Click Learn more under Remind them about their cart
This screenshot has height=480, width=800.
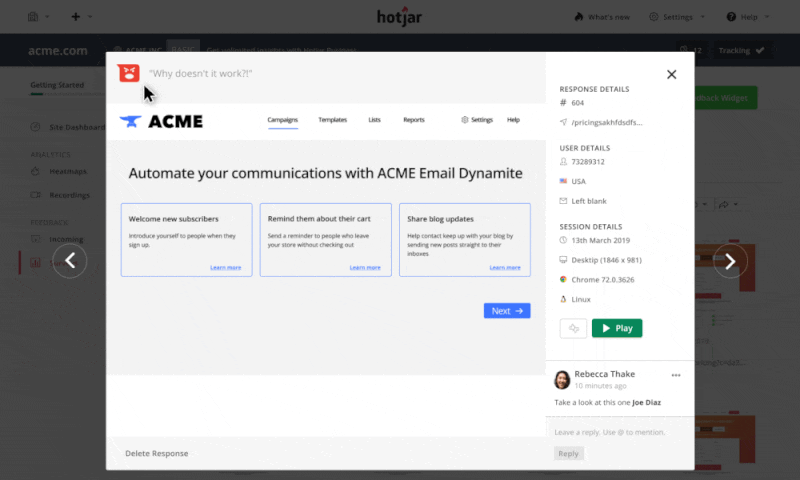(x=365, y=267)
